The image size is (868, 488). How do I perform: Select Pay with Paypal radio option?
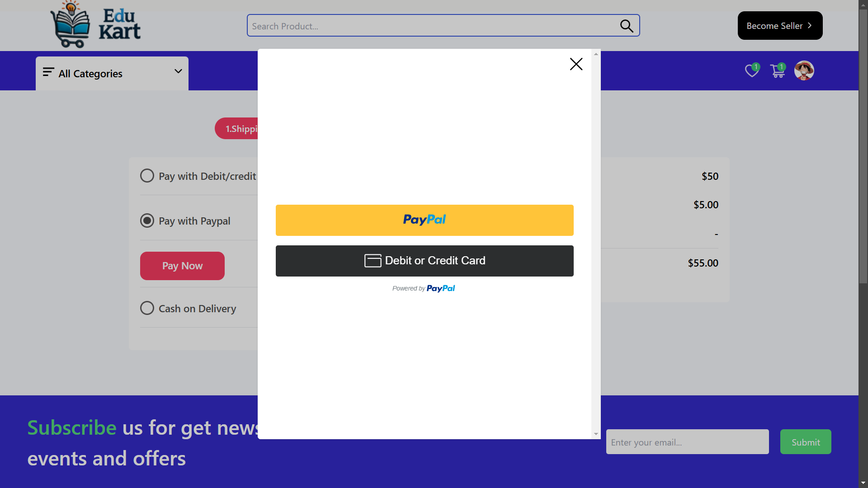tap(147, 221)
